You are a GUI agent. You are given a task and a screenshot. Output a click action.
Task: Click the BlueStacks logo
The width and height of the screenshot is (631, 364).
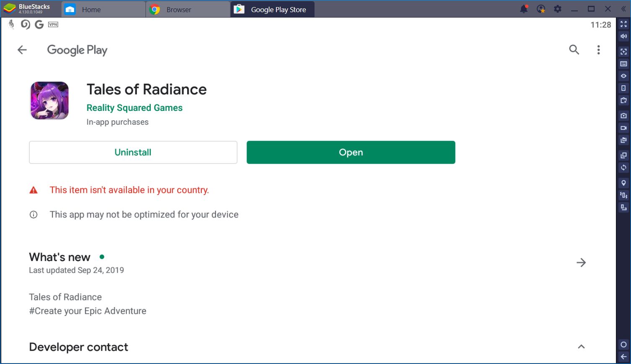pos(10,9)
